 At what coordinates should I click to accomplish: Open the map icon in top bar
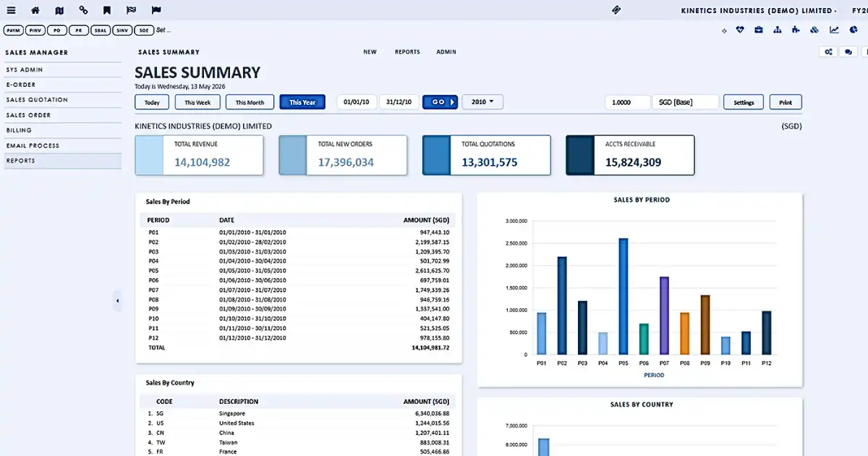[x=59, y=11]
